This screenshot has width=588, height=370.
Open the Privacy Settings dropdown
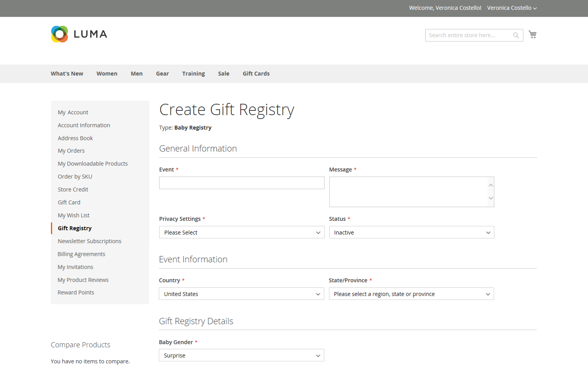[x=241, y=232]
